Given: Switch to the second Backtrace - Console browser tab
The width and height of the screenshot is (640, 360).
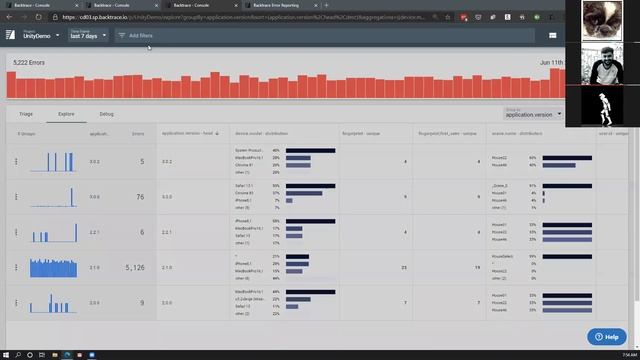Looking at the screenshot, I should coord(122,5).
